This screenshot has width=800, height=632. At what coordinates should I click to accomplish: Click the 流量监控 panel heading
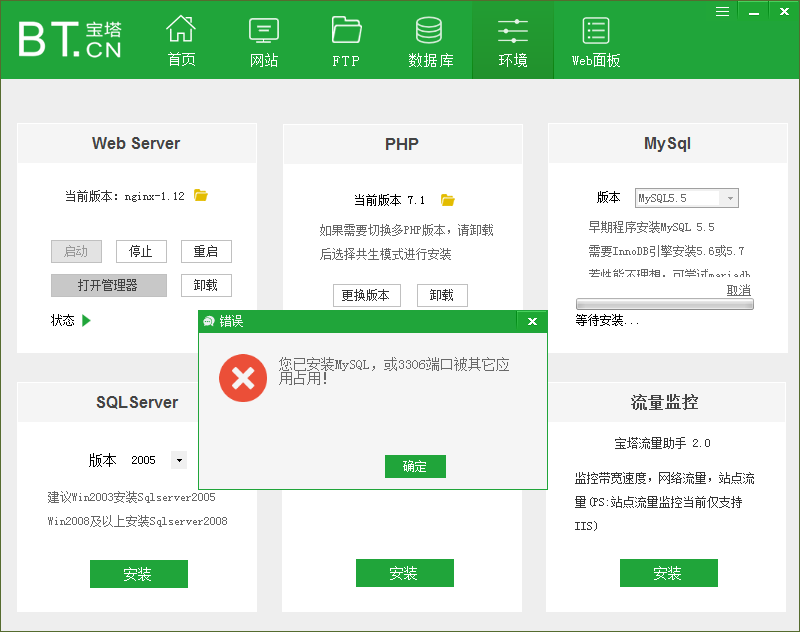point(664,402)
